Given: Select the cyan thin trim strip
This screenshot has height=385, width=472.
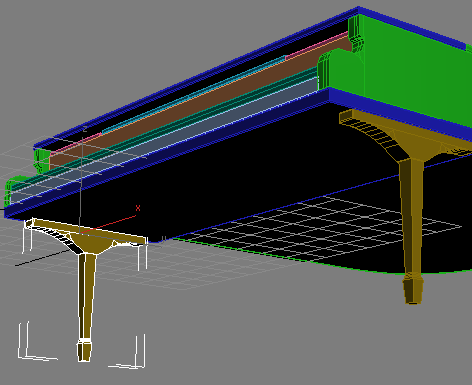Looking at the screenshot, I should [193, 94].
